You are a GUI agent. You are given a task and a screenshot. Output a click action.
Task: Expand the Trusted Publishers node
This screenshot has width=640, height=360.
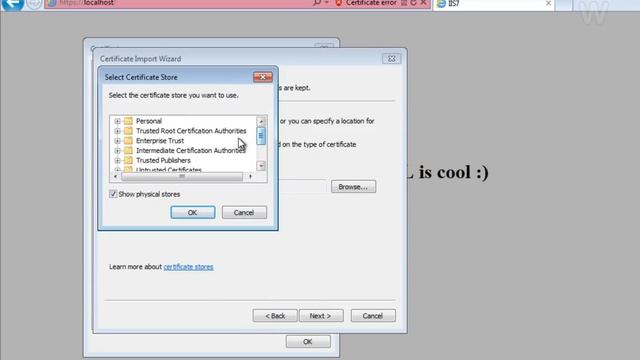coord(118,160)
